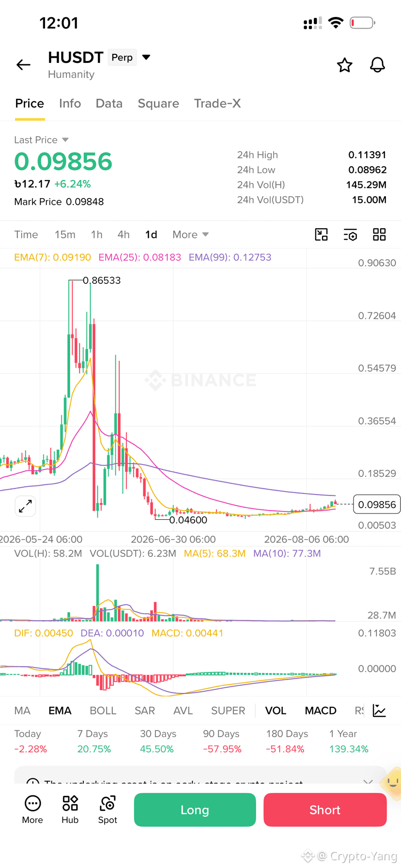The width and height of the screenshot is (401, 868).
Task: Tap the 1 Year 139.34% change
Action: click(x=349, y=742)
